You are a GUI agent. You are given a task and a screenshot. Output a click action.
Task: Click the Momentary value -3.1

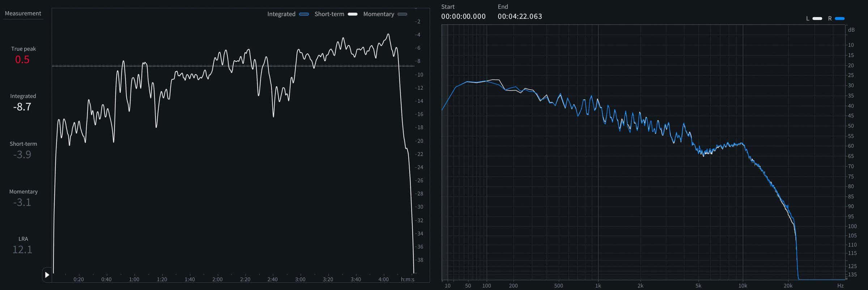tap(22, 202)
